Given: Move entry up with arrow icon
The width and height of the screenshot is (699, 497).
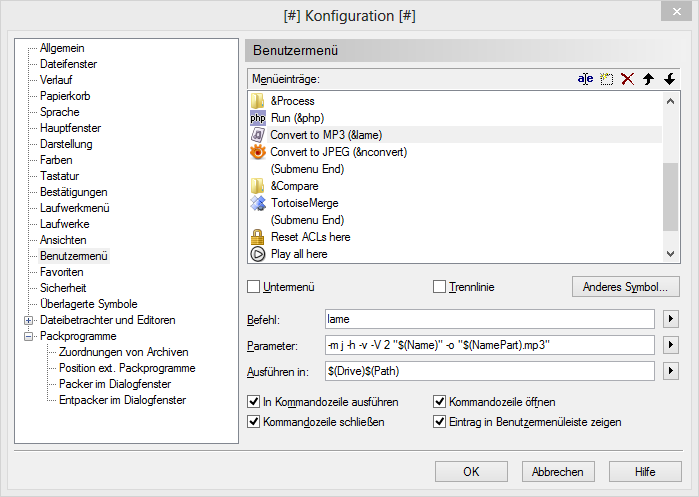Looking at the screenshot, I should (648, 79).
